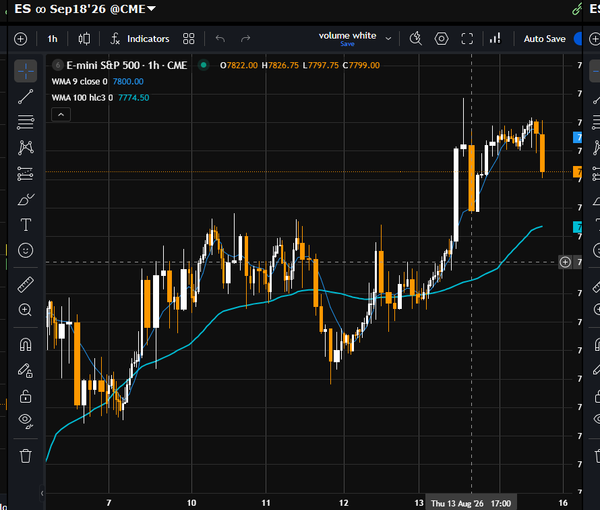The image size is (600, 510).
Task: Click the add symbol plus icon
Action: pyautogui.click(x=20, y=39)
